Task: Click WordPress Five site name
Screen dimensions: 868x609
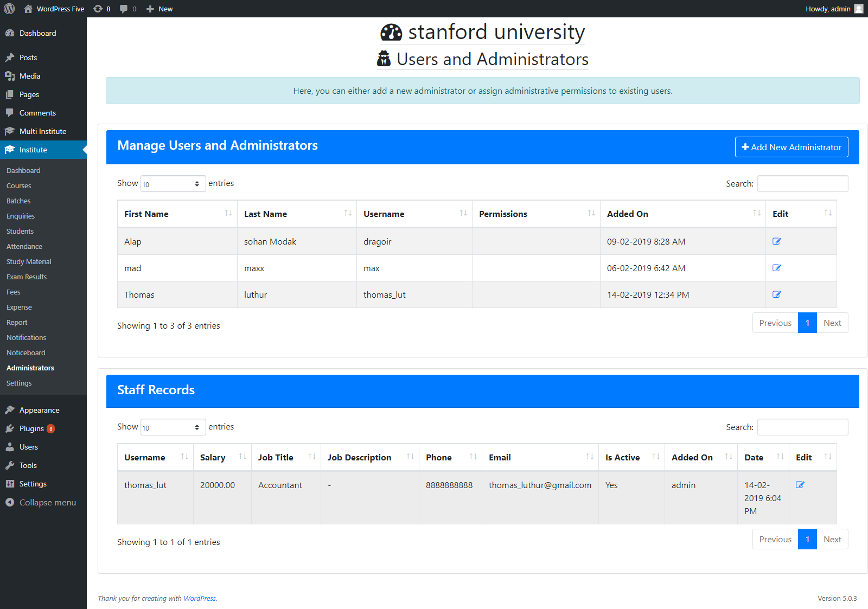Action: point(54,9)
